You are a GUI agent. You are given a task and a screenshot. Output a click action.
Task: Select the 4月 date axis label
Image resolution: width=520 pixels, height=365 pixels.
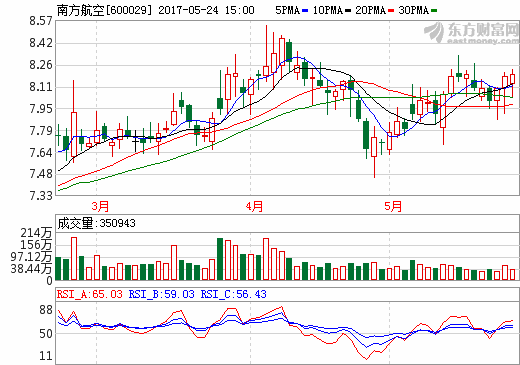(254, 206)
